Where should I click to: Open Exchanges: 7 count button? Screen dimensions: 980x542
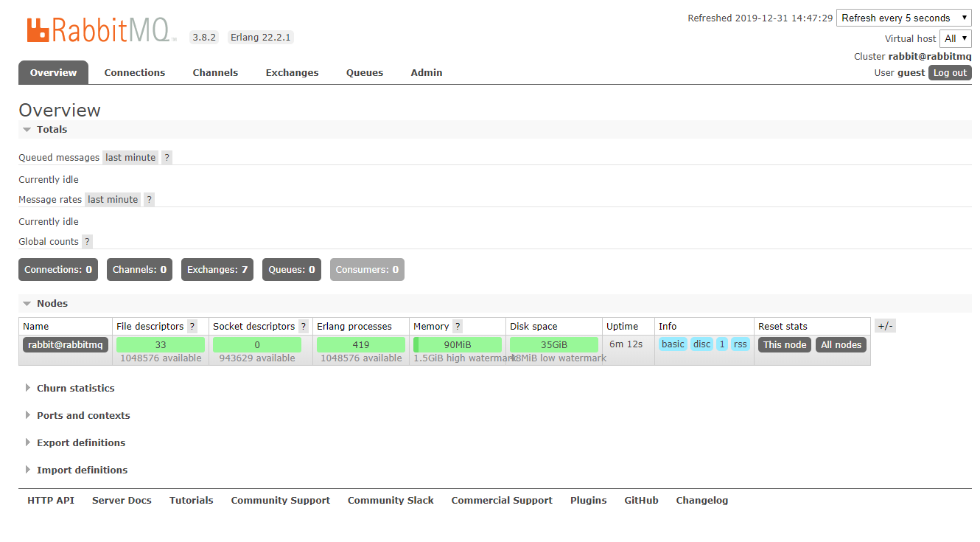click(217, 269)
